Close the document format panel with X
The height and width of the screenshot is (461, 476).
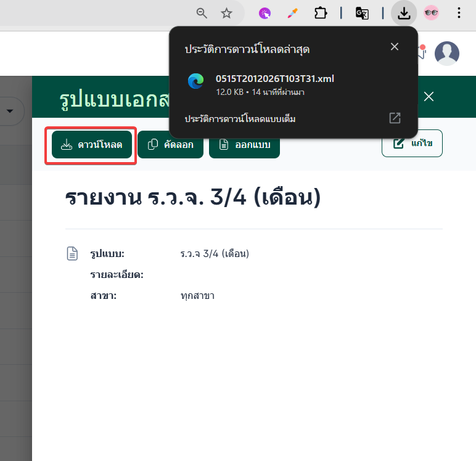click(429, 97)
